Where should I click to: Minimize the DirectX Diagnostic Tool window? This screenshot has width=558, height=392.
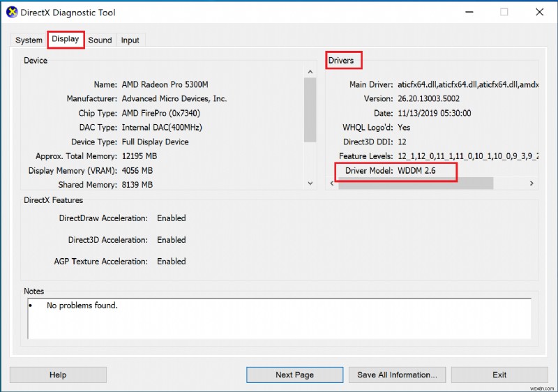click(469, 12)
